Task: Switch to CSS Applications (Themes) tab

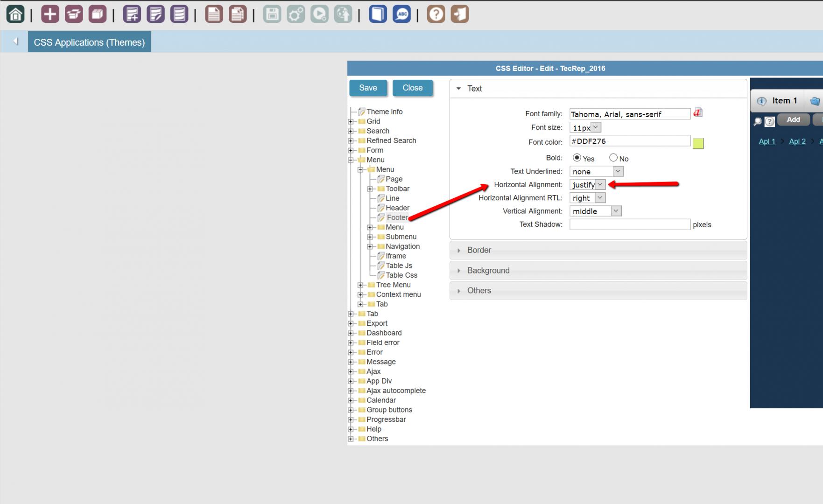Action: (x=89, y=42)
